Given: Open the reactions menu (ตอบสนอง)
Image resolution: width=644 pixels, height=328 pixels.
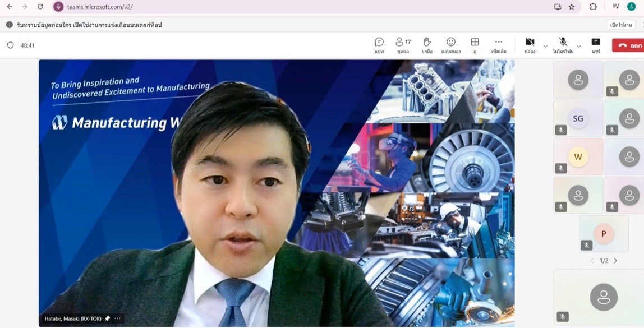Looking at the screenshot, I should pos(450,45).
